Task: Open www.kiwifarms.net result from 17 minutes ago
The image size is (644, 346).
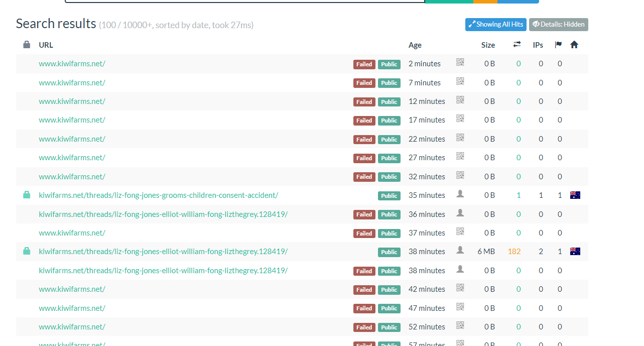Action: [x=72, y=120]
